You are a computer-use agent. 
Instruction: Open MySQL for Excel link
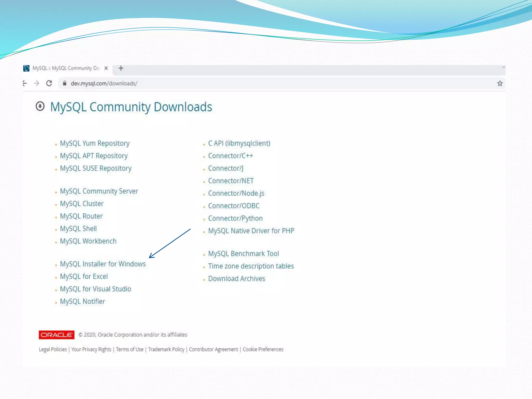coord(84,276)
